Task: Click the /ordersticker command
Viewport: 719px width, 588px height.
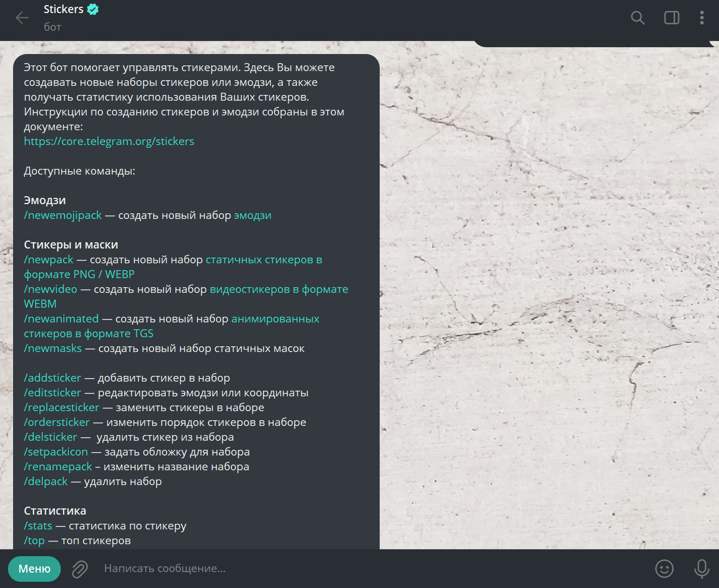Action: [x=57, y=422]
